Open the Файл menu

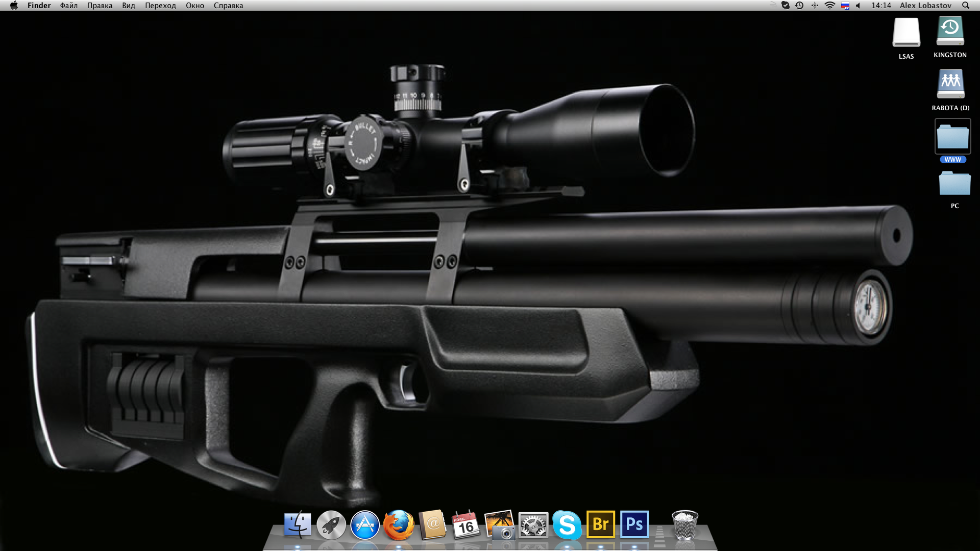[68, 6]
